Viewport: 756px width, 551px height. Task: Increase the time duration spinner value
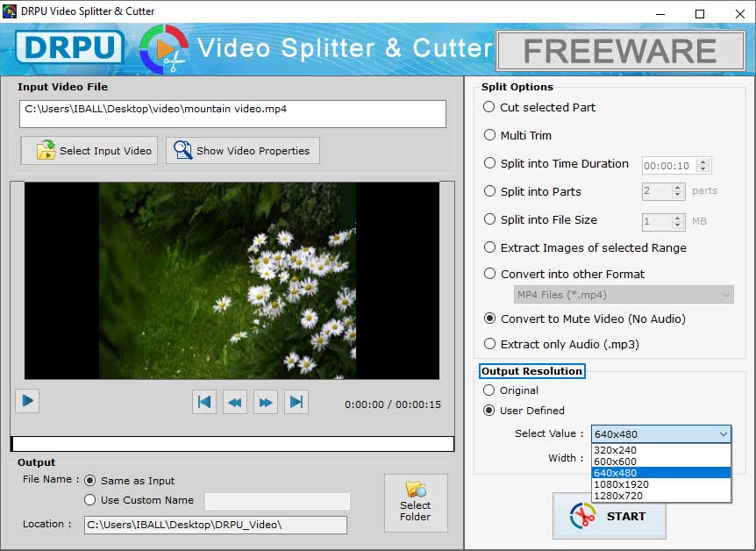coord(703,161)
